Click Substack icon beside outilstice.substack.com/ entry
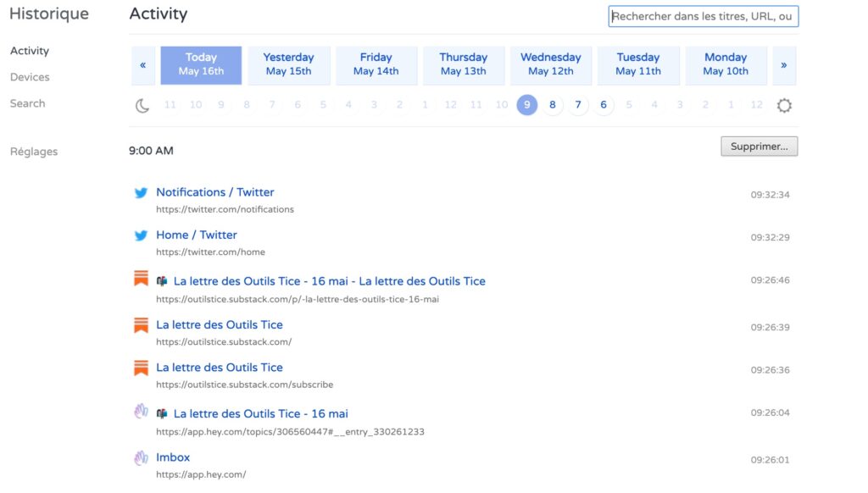 click(x=142, y=324)
